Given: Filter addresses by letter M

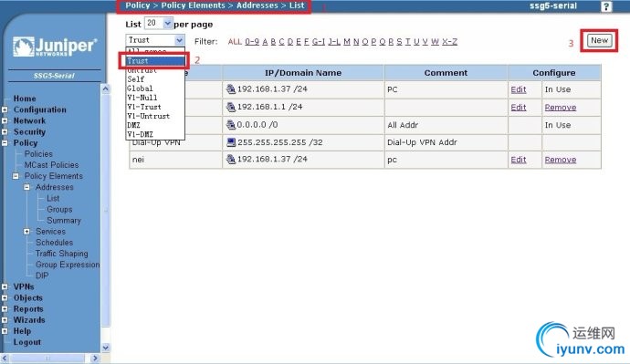Looking at the screenshot, I should tap(347, 41).
